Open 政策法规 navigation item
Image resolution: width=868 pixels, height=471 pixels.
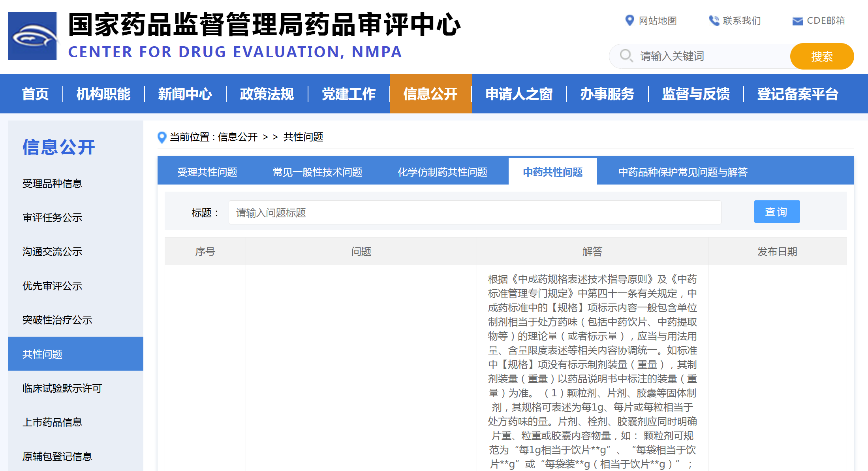[x=267, y=94]
